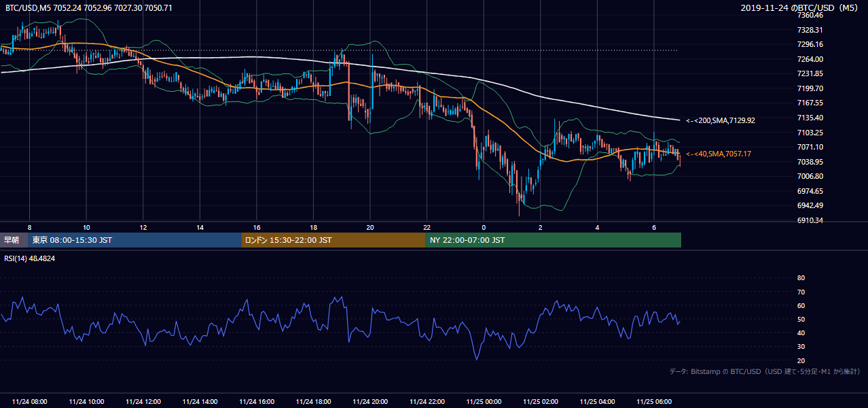
Task: Click hour label 20 under price chart
Action: (x=370, y=227)
